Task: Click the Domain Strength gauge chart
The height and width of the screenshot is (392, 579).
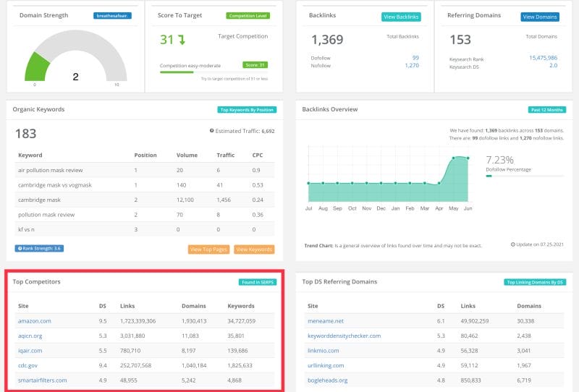Action: [x=76, y=56]
